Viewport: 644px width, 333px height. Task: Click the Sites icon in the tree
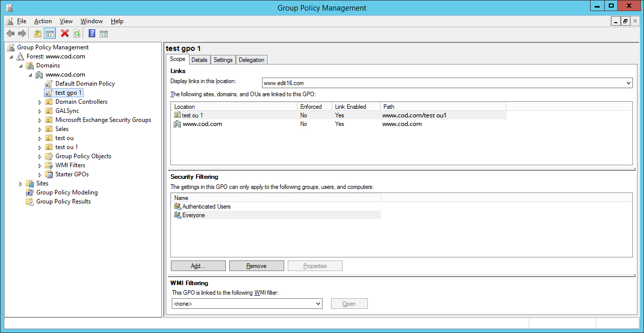pos(30,183)
